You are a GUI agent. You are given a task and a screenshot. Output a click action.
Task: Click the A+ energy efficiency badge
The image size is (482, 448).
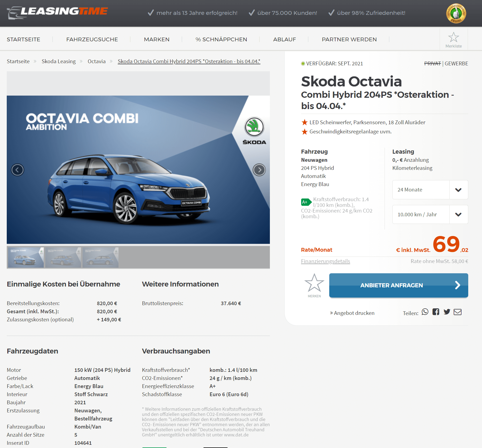pos(306,202)
